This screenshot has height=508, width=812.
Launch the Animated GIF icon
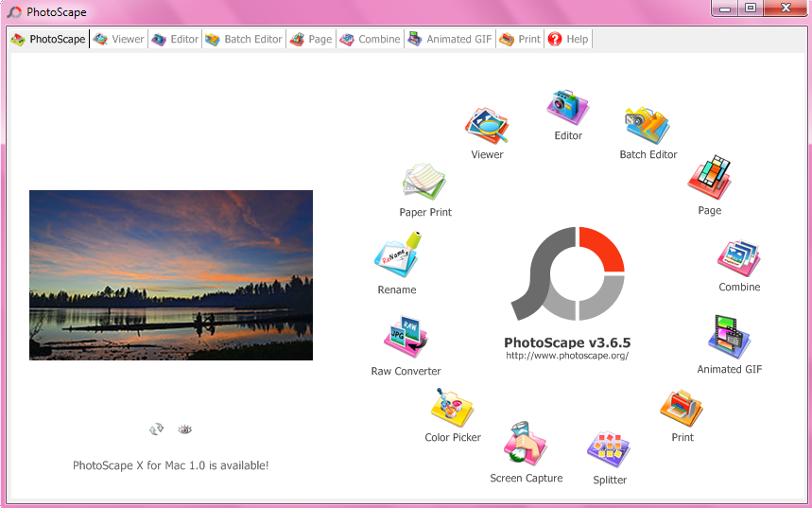tap(729, 338)
